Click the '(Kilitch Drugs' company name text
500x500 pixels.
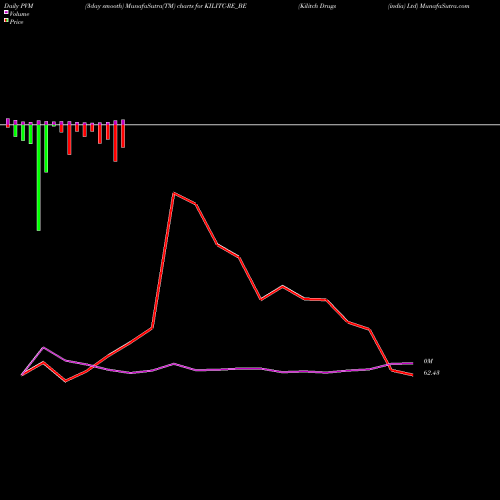click(x=317, y=6)
